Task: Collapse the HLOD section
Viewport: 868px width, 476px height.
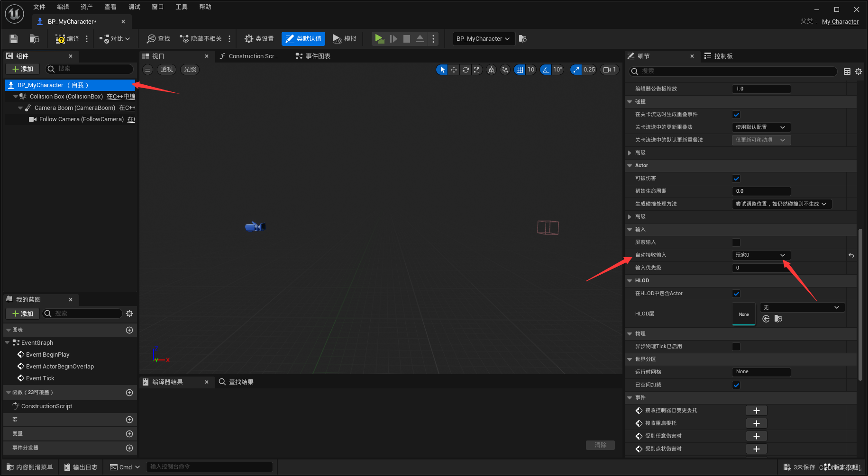Action: tap(630, 281)
